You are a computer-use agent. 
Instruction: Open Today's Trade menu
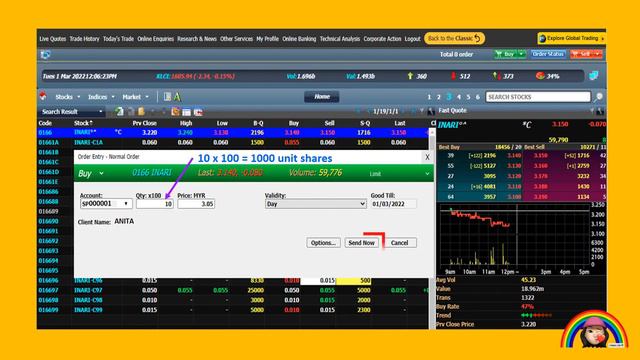(x=118, y=39)
